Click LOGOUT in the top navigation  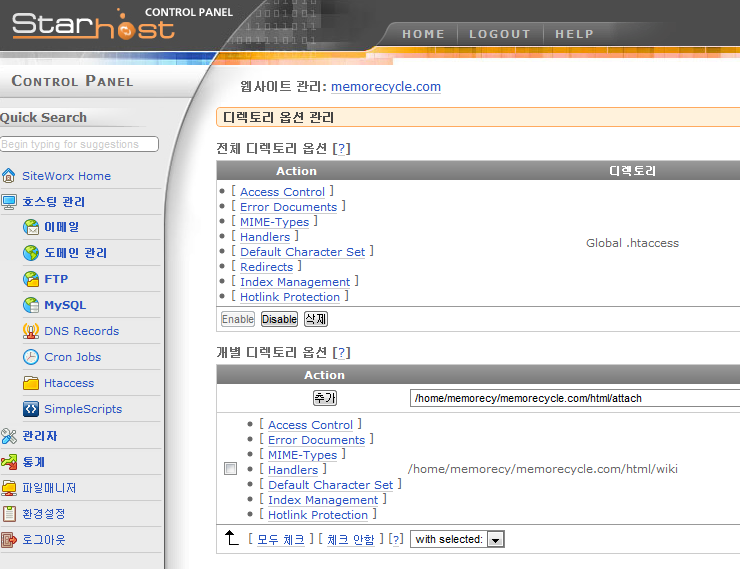click(x=499, y=34)
